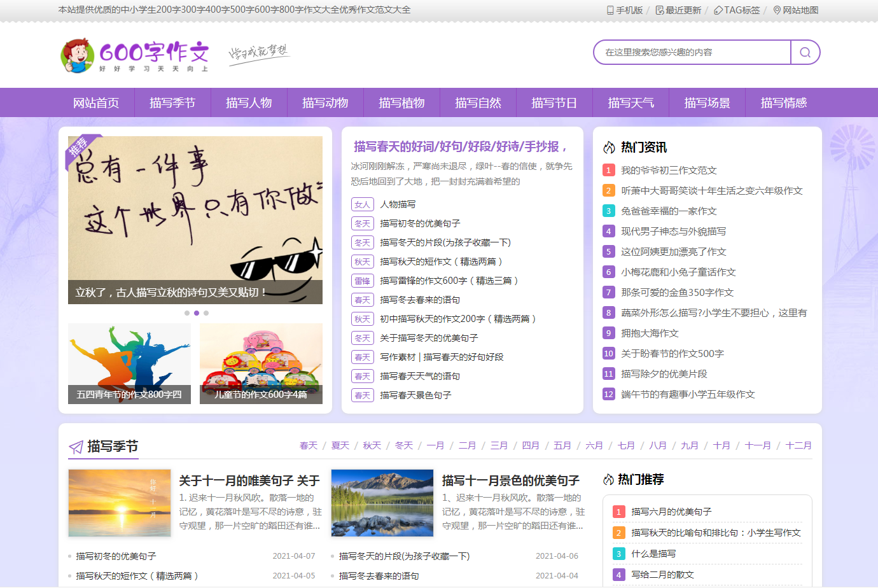Open the TAG标签 page
This screenshot has height=588, width=878.
point(737,10)
